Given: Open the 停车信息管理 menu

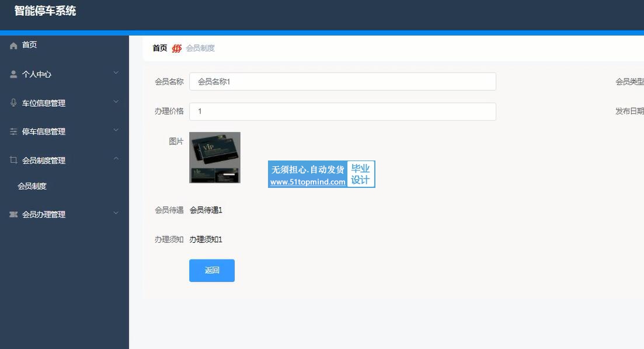Looking at the screenshot, I should coord(64,131).
